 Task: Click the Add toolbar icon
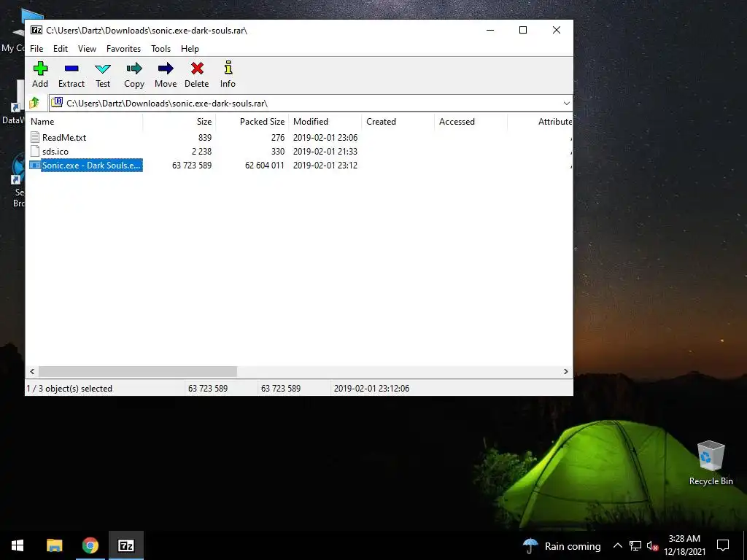(x=40, y=69)
